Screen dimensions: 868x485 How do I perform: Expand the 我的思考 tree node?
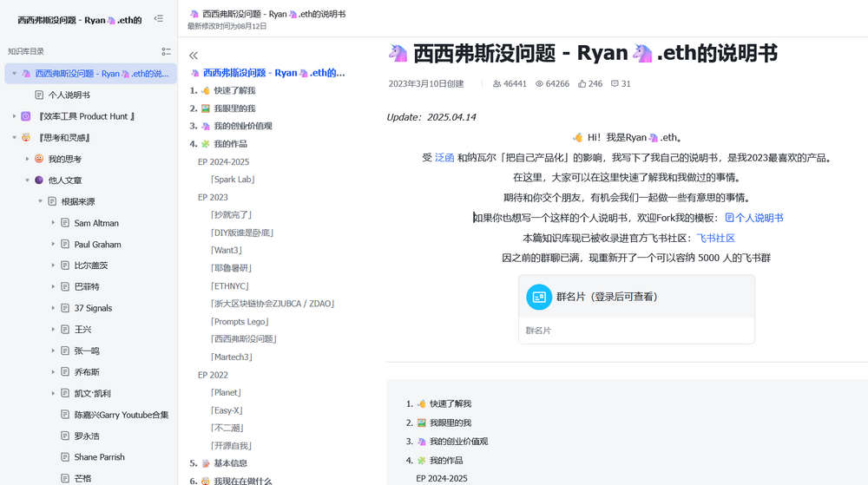pyautogui.click(x=27, y=159)
